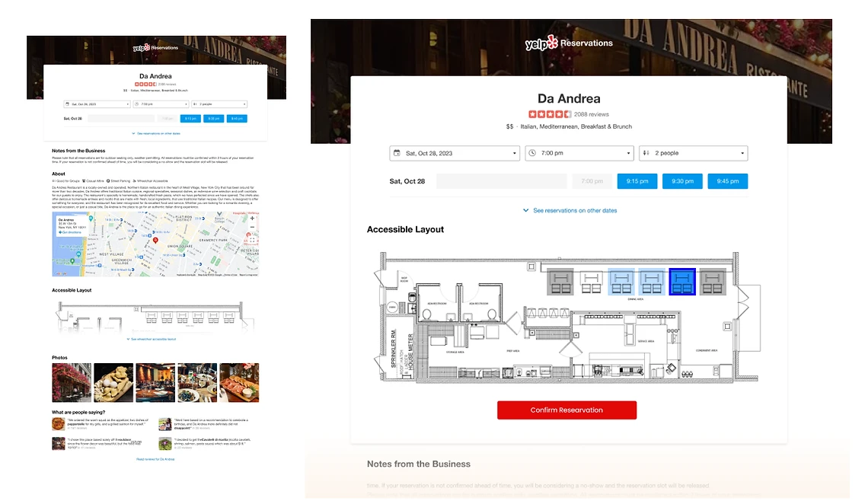
Task: Click the Yelp Reservations logo in small full-page mockup
Action: [x=155, y=47]
